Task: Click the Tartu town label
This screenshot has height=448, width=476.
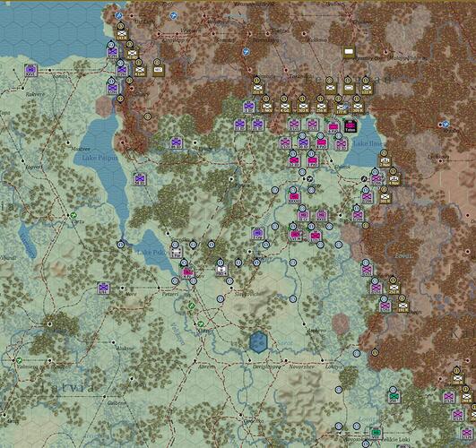Action: click(78, 221)
